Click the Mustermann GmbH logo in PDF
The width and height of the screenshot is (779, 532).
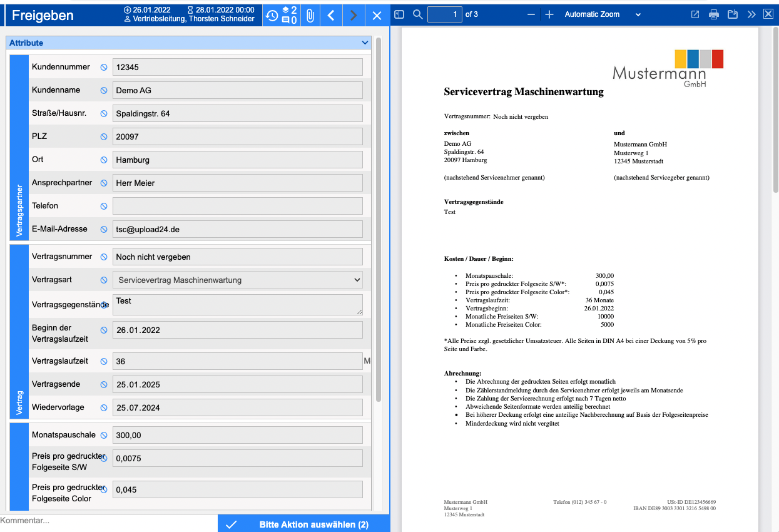668,69
